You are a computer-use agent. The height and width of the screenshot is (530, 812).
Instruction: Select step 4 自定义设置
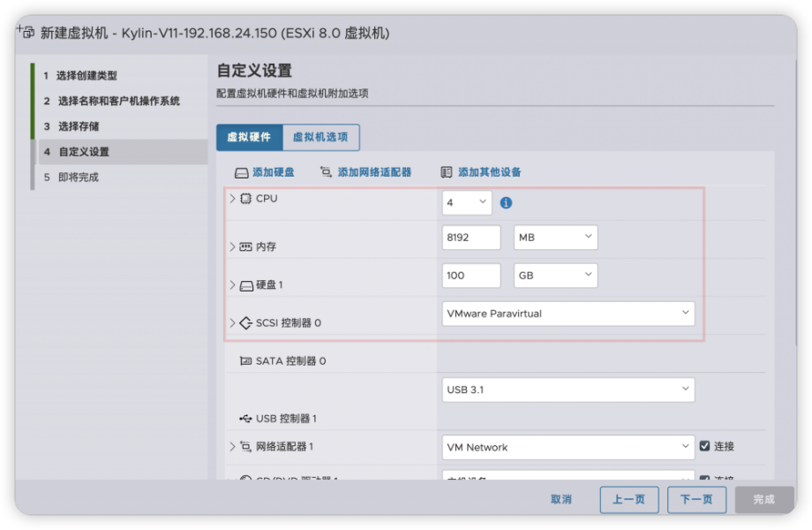[x=122, y=152]
